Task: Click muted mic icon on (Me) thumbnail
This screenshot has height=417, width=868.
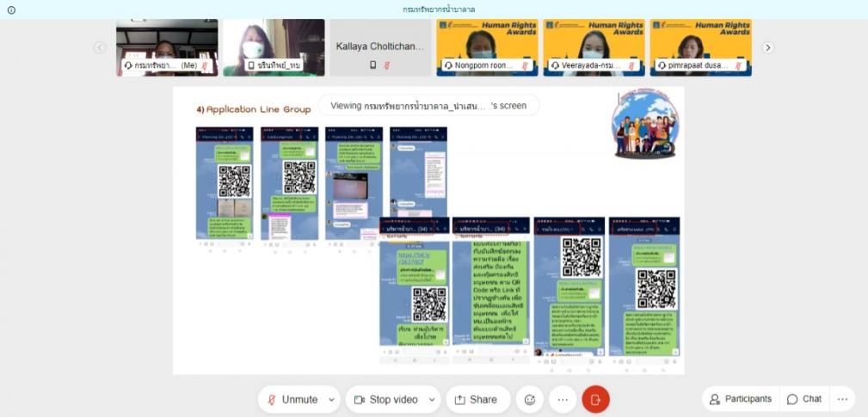Action: point(204,65)
